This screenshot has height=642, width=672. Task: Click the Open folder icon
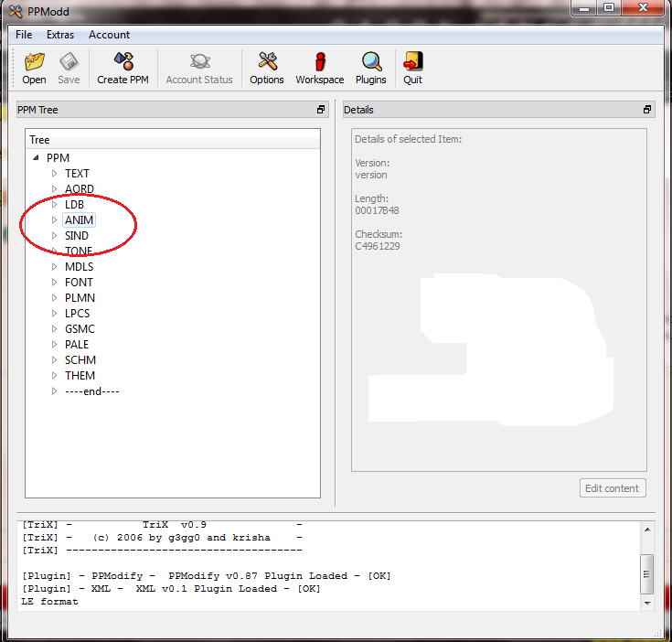(35, 61)
